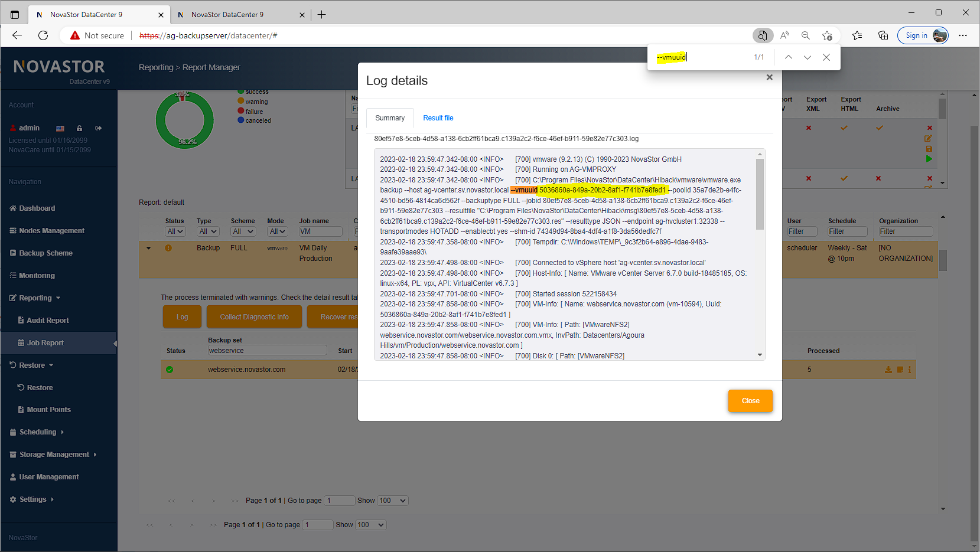Open the Type filter dropdown

[208, 231]
